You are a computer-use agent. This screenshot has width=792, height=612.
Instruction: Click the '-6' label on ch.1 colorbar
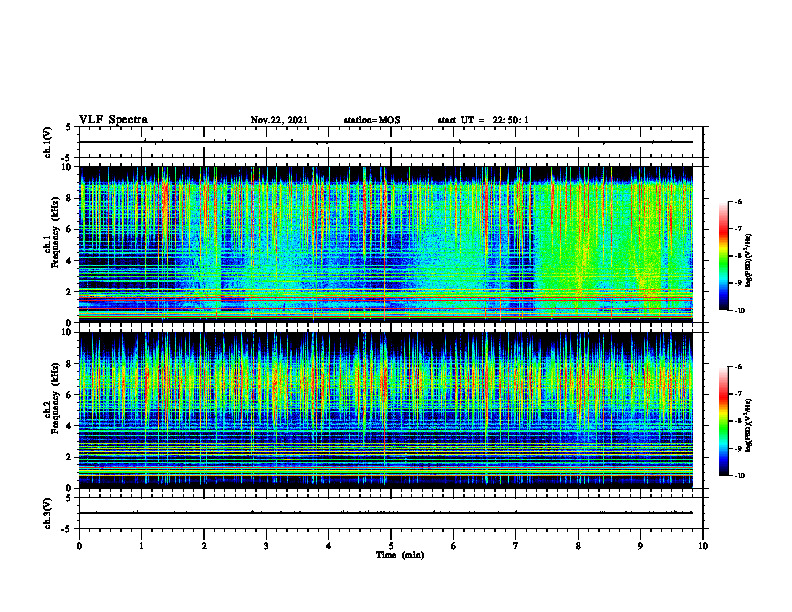(737, 201)
